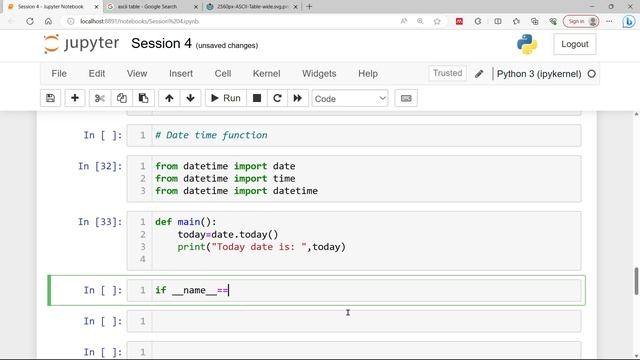Add page to favorites star icon
This screenshot has height=360, width=640.
point(437,21)
